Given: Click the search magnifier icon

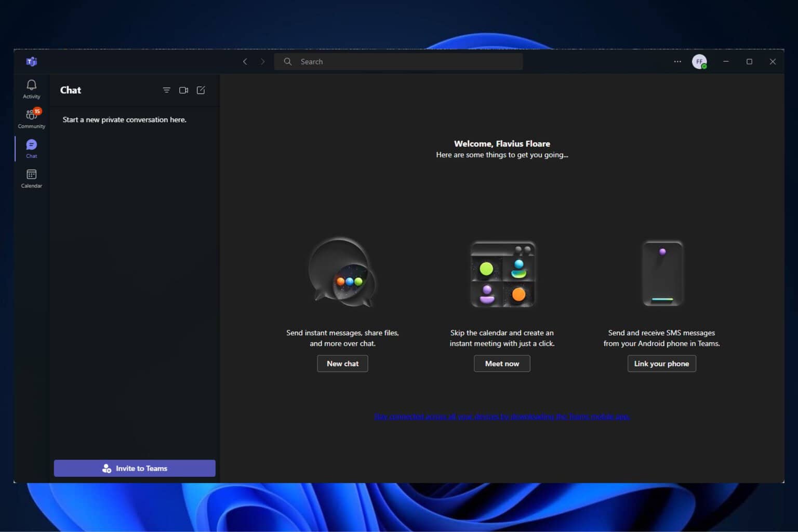Looking at the screenshot, I should click(x=288, y=61).
